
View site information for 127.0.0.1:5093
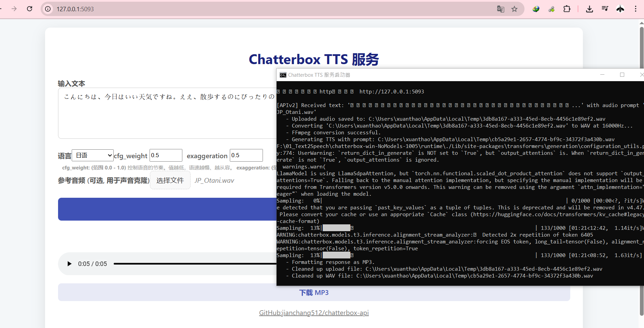pos(48,9)
